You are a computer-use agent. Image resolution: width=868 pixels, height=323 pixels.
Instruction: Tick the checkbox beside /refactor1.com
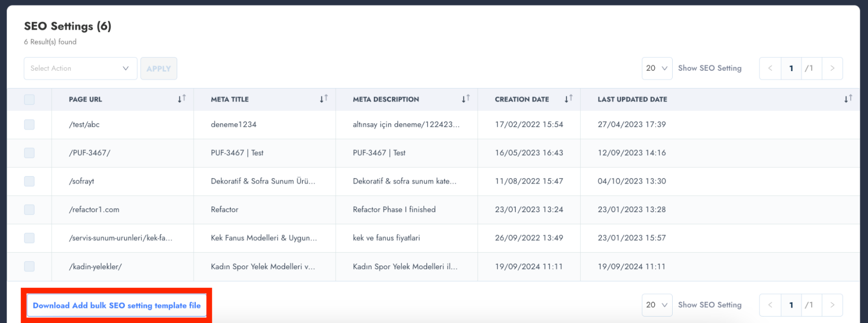pos(29,209)
